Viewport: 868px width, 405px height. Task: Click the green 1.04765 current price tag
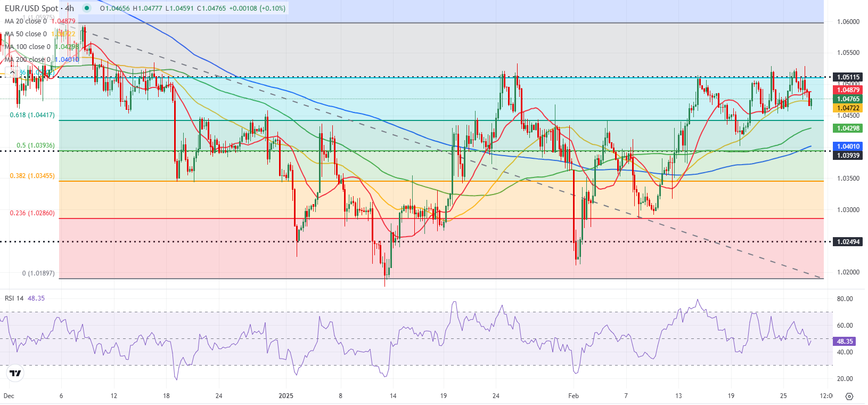point(848,99)
